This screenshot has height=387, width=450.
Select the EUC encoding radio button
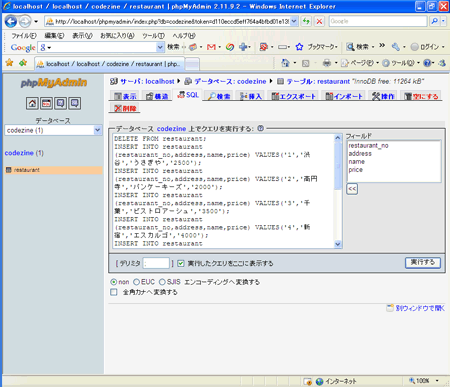[x=136, y=282]
